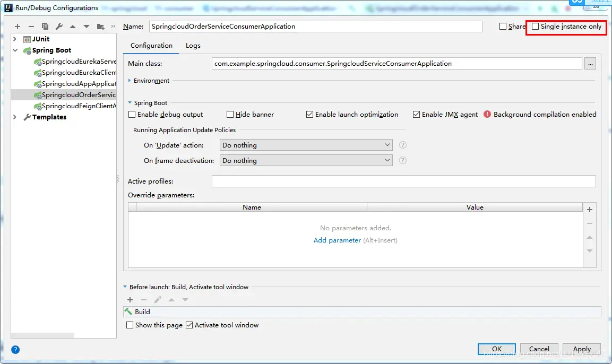
Task: Click the horizontal scrollbar of configuration tree
Action: pos(42,335)
